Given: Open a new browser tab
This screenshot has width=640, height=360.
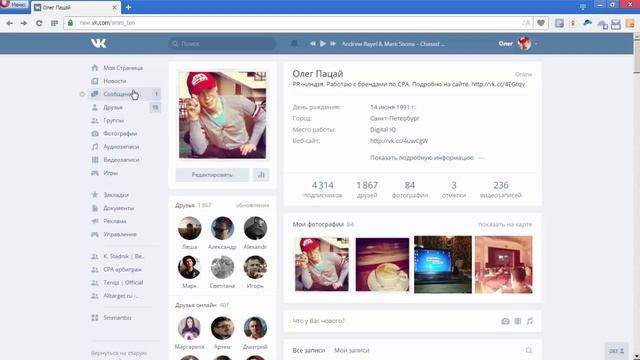Looking at the screenshot, I should (x=128, y=7).
